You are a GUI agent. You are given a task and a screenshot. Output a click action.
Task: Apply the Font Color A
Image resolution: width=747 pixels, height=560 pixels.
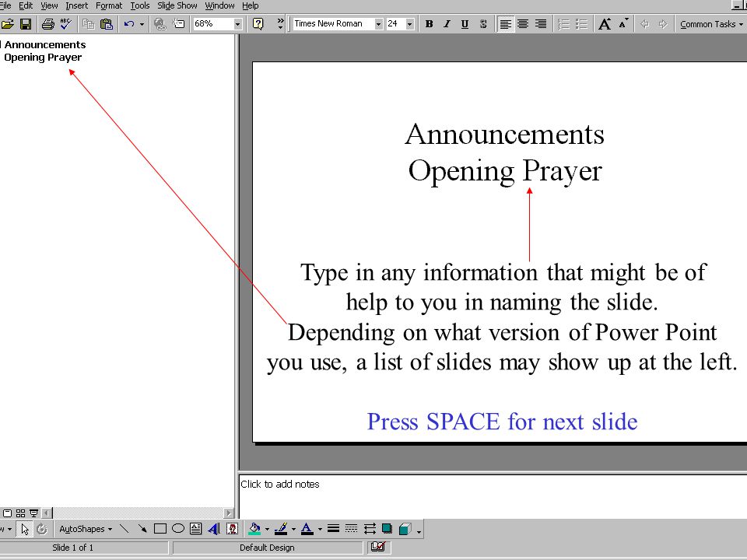[x=307, y=529]
